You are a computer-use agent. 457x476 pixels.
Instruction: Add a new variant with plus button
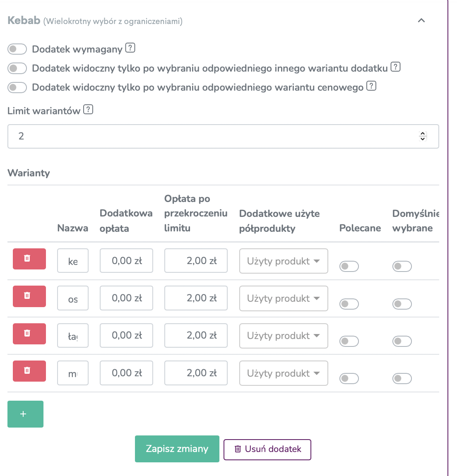click(x=25, y=414)
